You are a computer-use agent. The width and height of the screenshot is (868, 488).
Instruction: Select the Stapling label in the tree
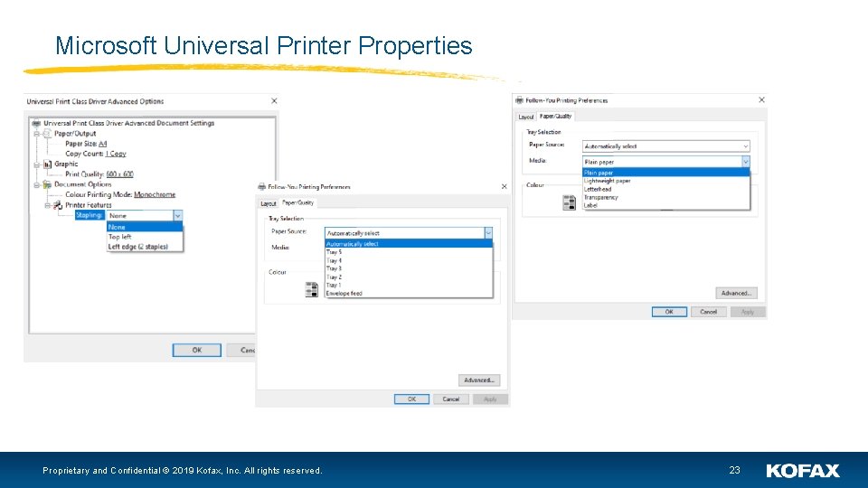pos(90,215)
